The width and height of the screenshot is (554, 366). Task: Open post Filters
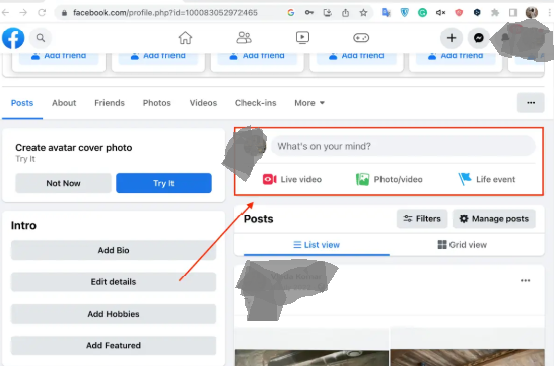click(422, 219)
